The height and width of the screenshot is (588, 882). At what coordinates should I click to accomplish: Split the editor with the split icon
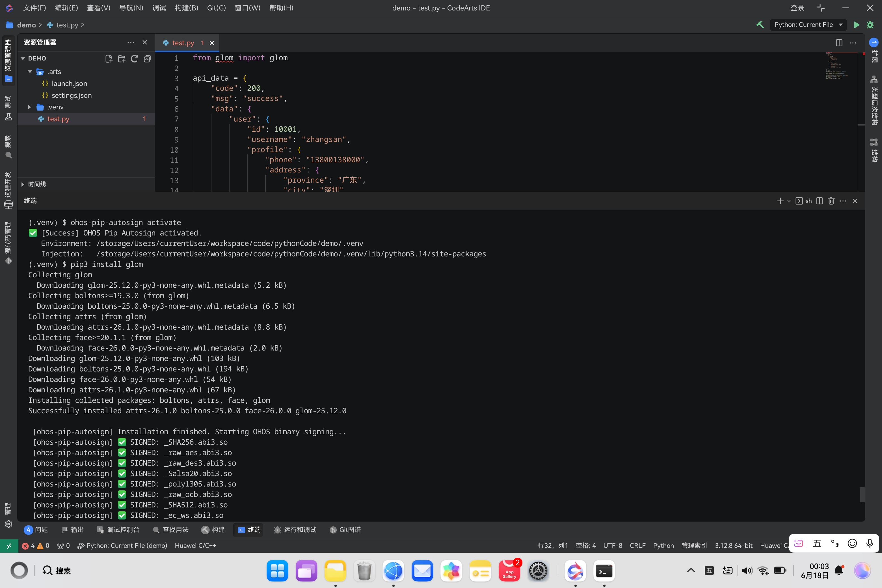click(839, 43)
